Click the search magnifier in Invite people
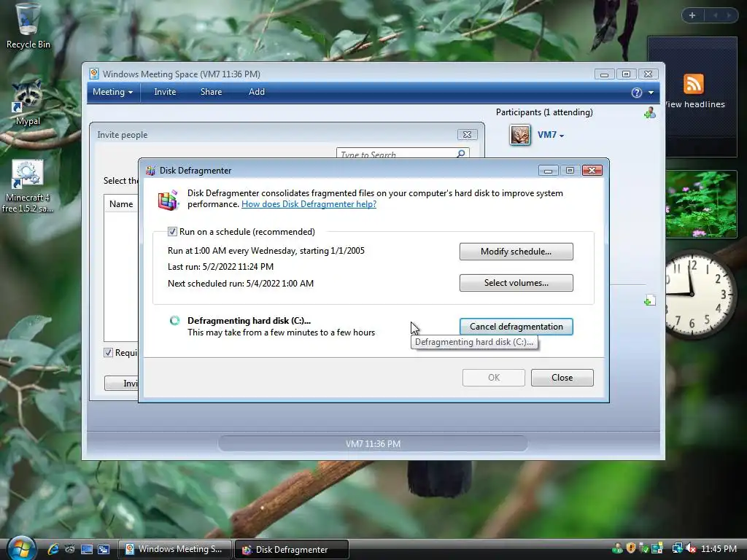The height and width of the screenshot is (560, 747). point(461,154)
